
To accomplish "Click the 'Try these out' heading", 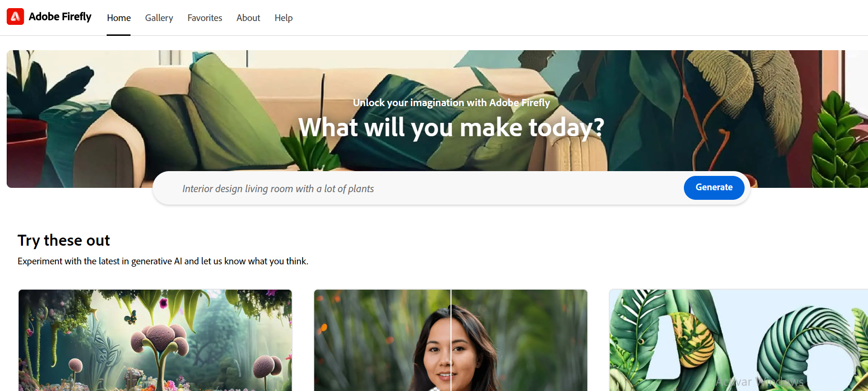I will click(64, 240).
